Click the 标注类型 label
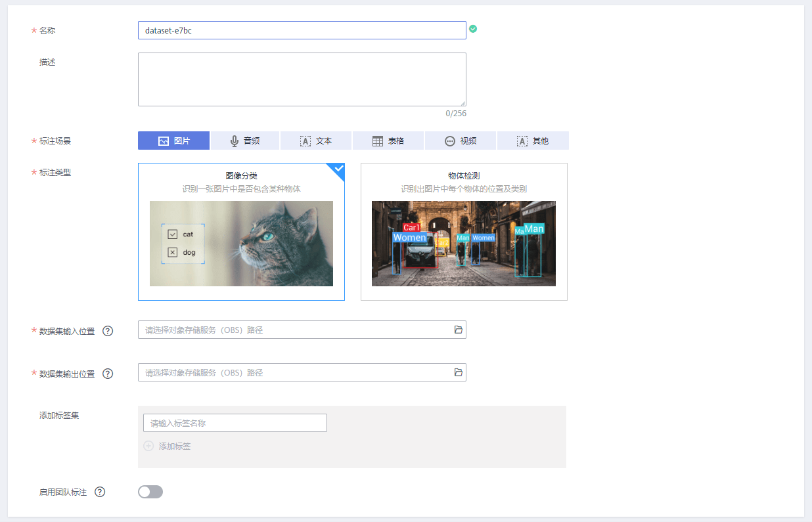Screen dimensions: 812x522 pos(55,173)
